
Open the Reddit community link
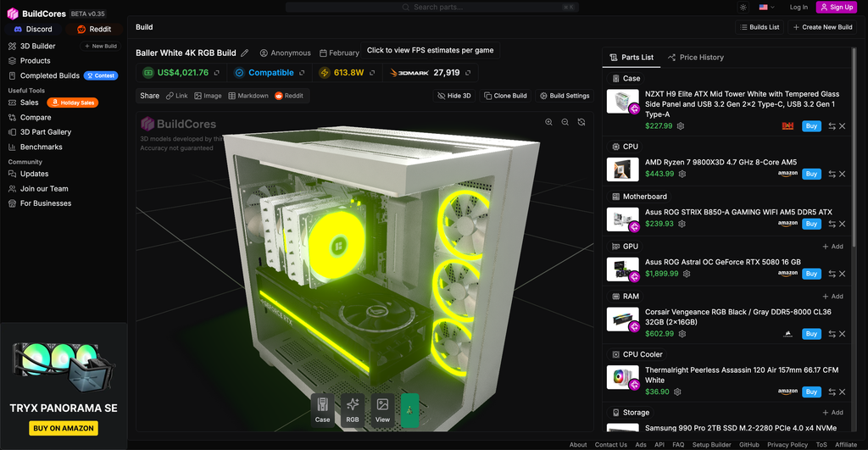pyautogui.click(x=94, y=29)
